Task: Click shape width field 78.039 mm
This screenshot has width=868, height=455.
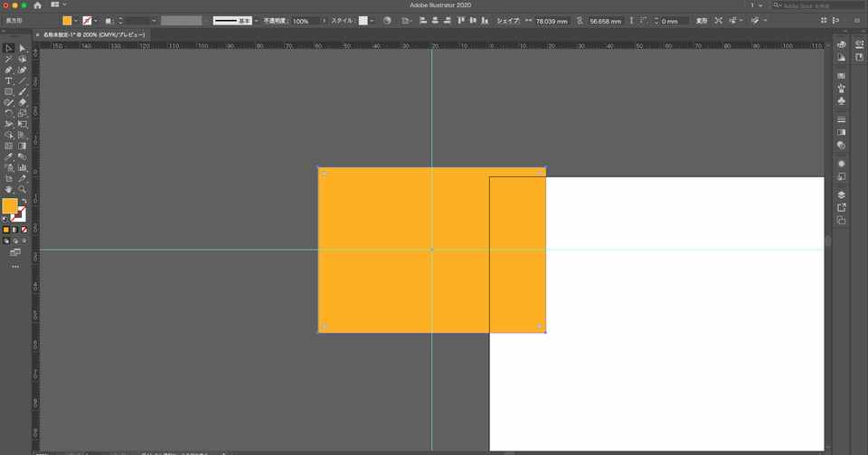Action: pos(552,21)
